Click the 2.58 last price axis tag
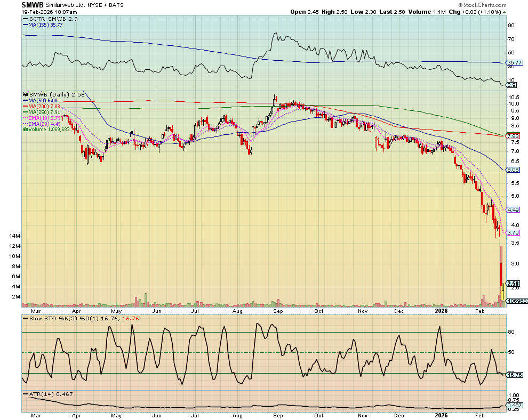 point(513,284)
